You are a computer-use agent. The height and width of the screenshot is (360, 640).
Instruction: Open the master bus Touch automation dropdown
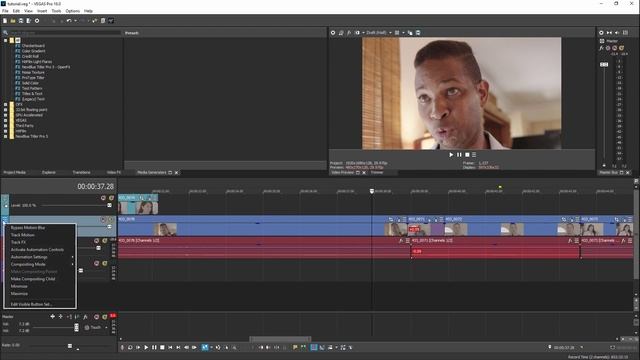(x=107, y=327)
